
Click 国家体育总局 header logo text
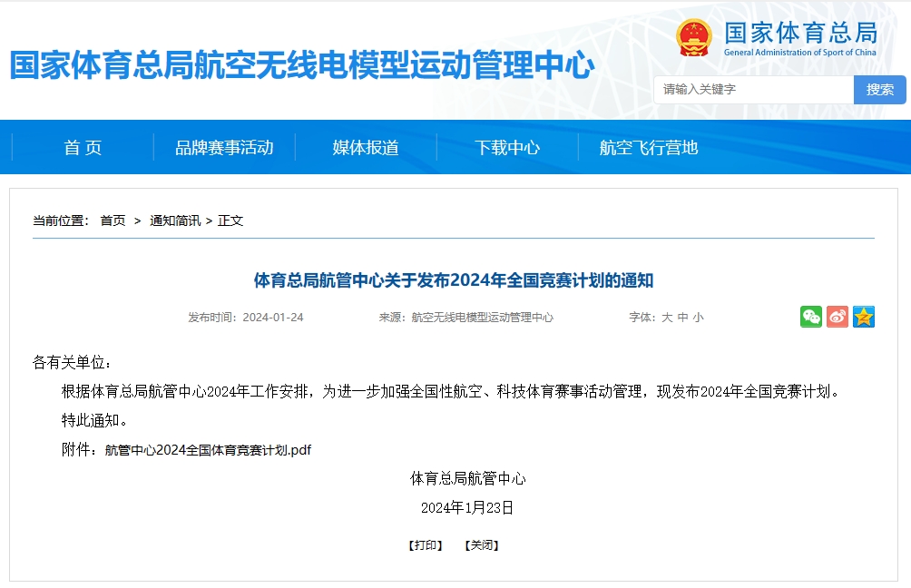point(800,33)
